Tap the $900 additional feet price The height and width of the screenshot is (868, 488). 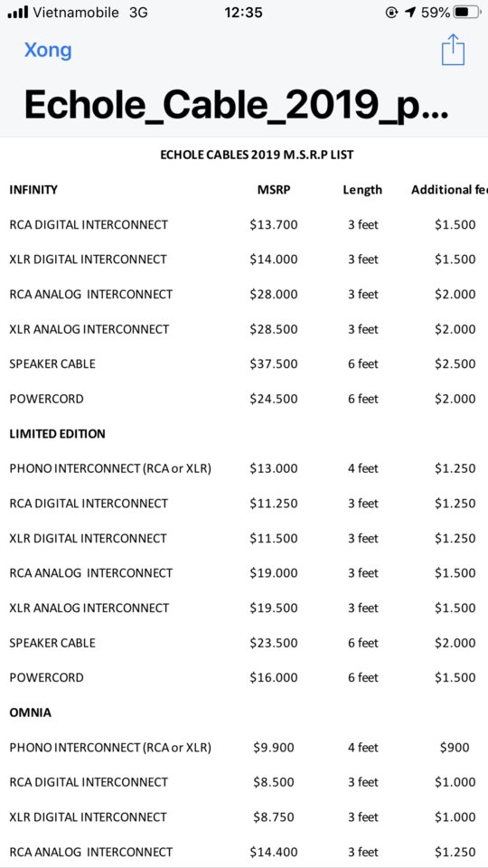[455, 748]
